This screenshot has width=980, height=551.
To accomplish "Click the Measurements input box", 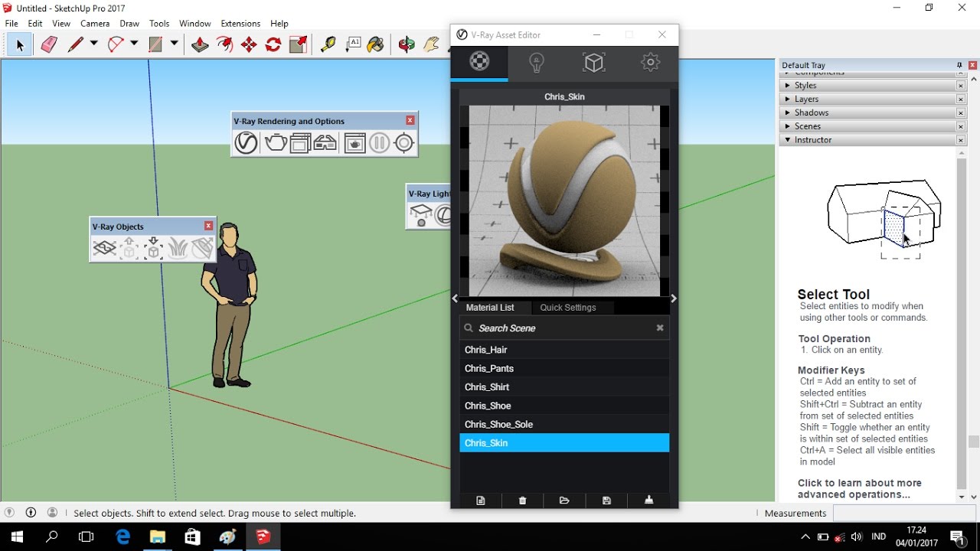I will (x=904, y=513).
